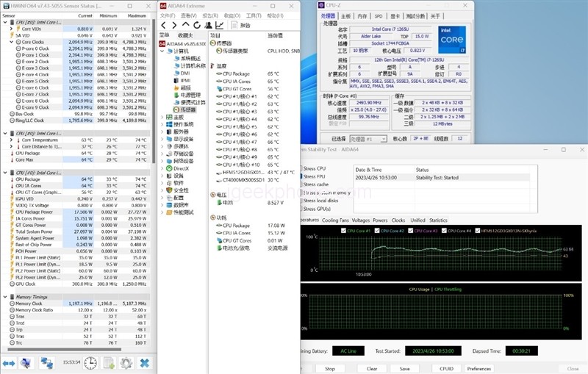
Task: Open the SPD tab in CPU-Z
Action: 379,15
